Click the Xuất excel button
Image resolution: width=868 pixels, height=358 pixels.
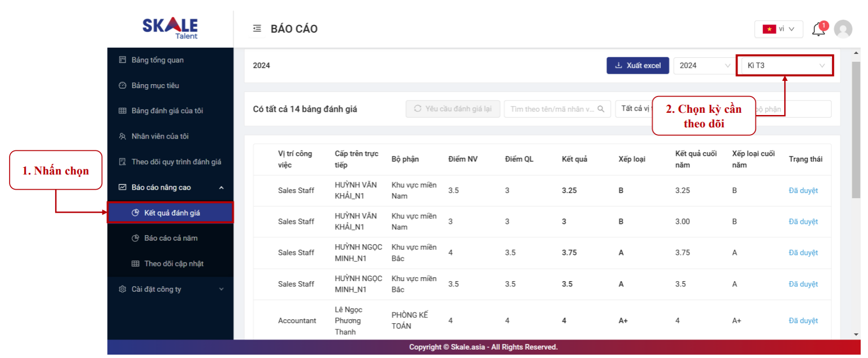point(638,66)
